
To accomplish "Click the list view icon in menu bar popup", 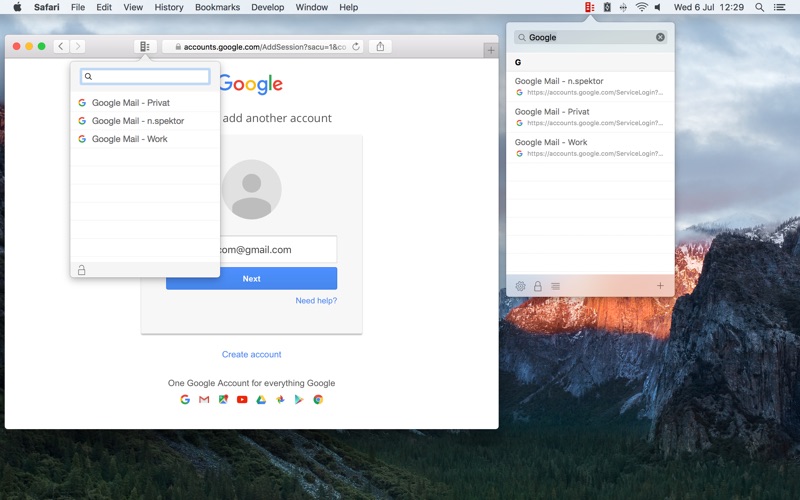I will [556, 286].
